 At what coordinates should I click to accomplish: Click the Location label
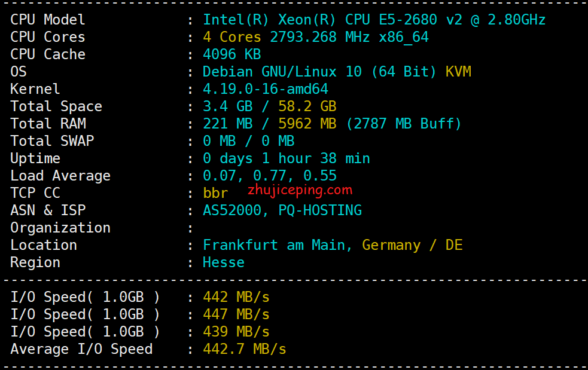44,245
